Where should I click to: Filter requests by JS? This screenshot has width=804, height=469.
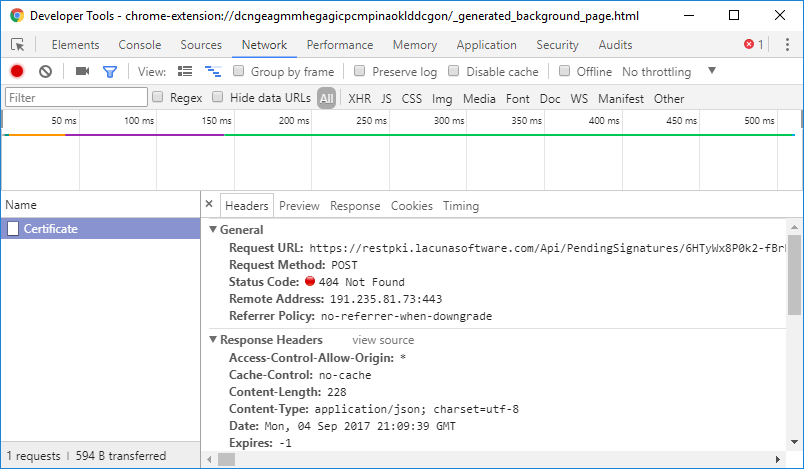coord(387,98)
